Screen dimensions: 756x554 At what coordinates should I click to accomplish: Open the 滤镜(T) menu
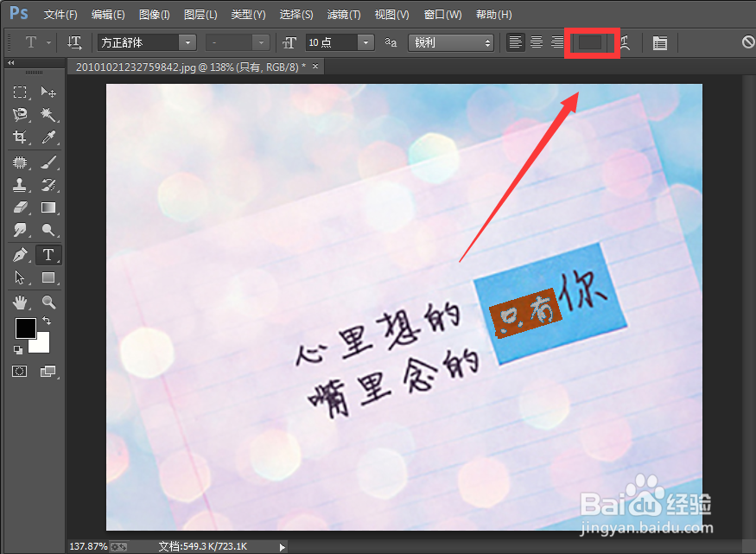[344, 15]
